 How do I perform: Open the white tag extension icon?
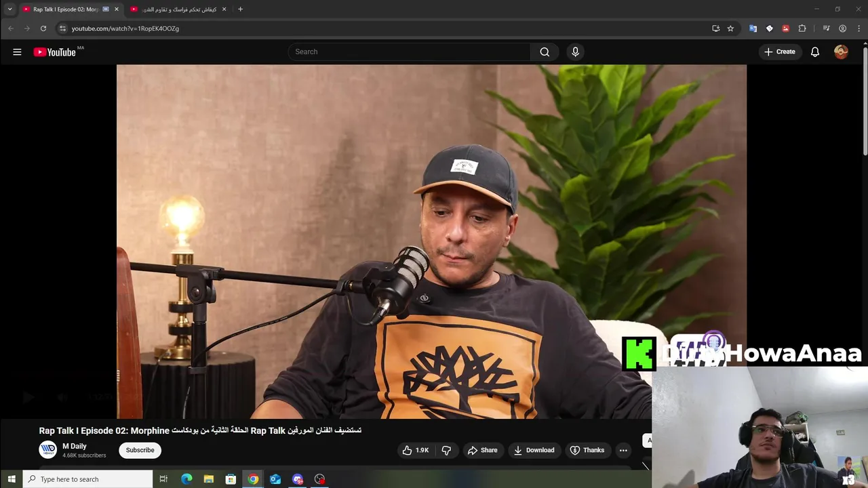click(769, 28)
